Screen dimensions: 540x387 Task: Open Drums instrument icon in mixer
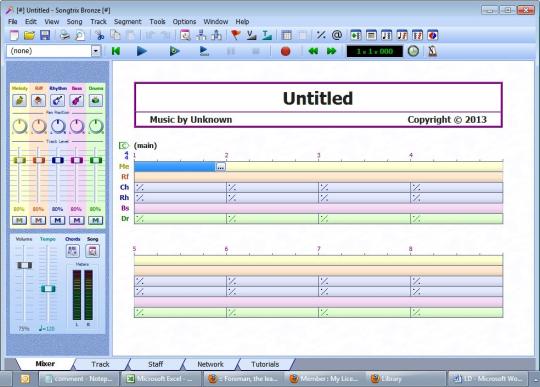[x=96, y=101]
